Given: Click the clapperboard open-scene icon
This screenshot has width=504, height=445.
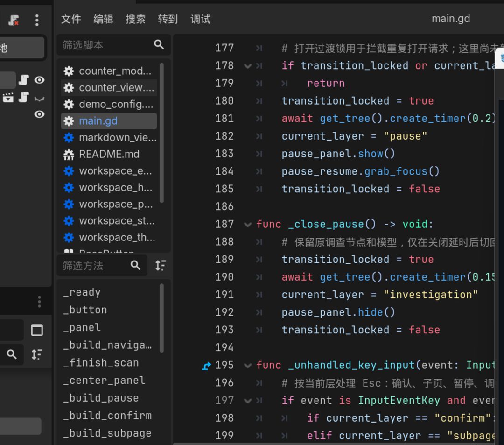Looking at the screenshot, I should point(8,97).
